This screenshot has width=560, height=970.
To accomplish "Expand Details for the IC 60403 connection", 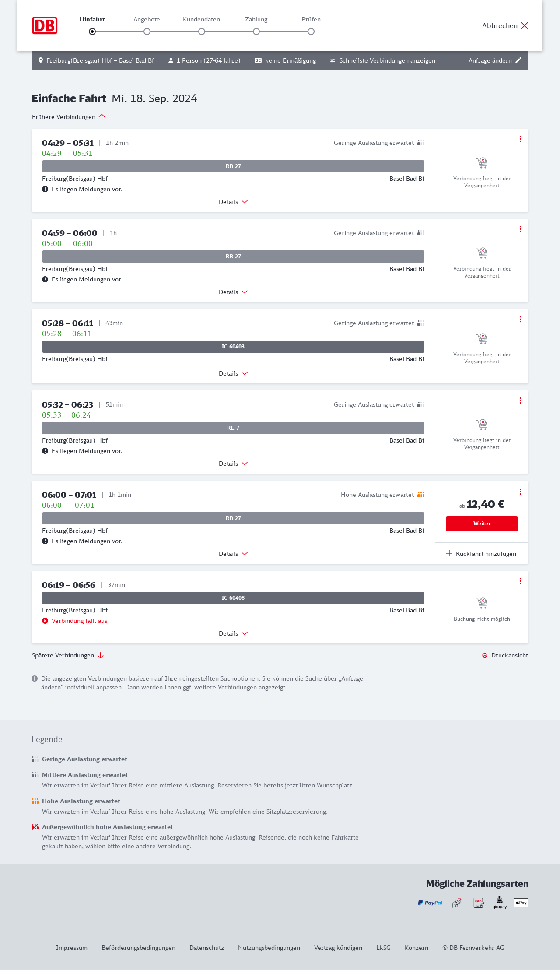I will coord(233,373).
